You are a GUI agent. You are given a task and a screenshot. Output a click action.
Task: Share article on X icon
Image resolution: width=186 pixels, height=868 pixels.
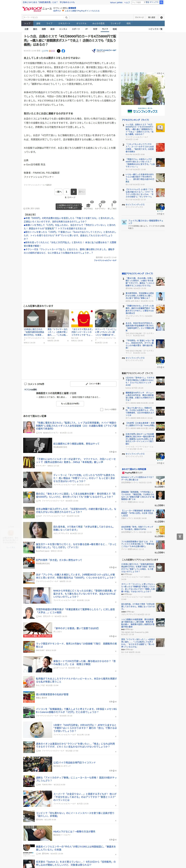[58, 51]
